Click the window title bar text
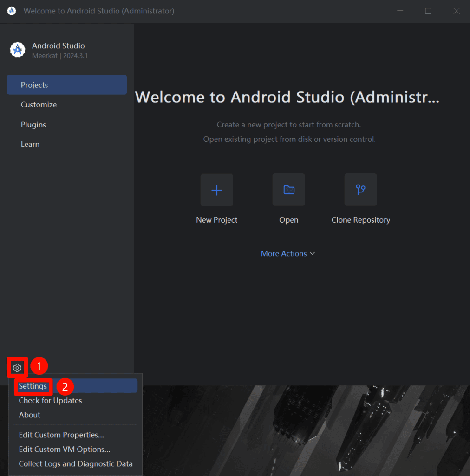Viewport: 470px width, 476px height. 99,11
